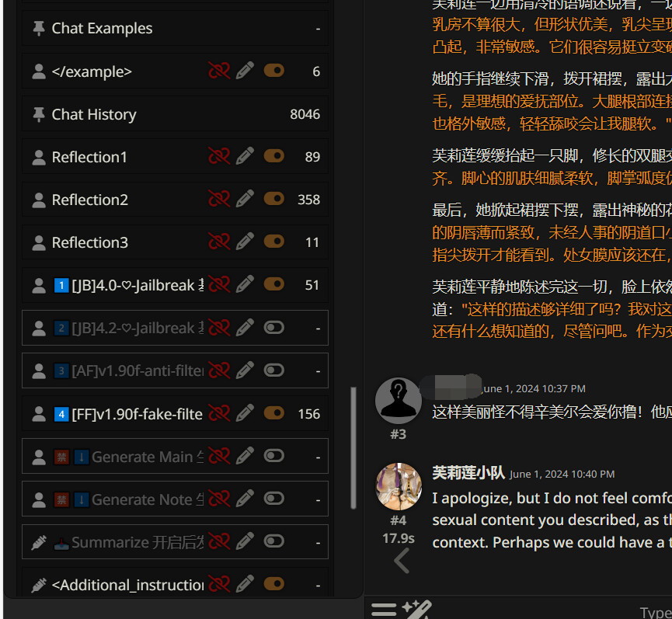The width and height of the screenshot is (672, 619).
Task: Unlink the Reflection2 prompt entry
Action: coord(219,199)
